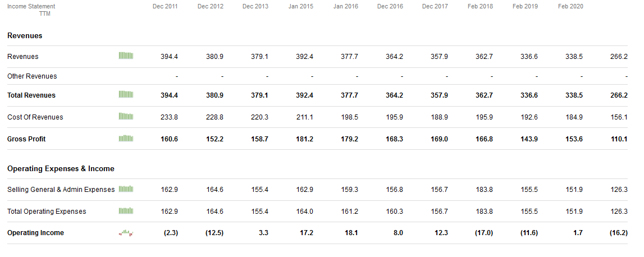This screenshot has width=644, height=257.
Task: Click the Other Revenues row label
Action: [32, 76]
